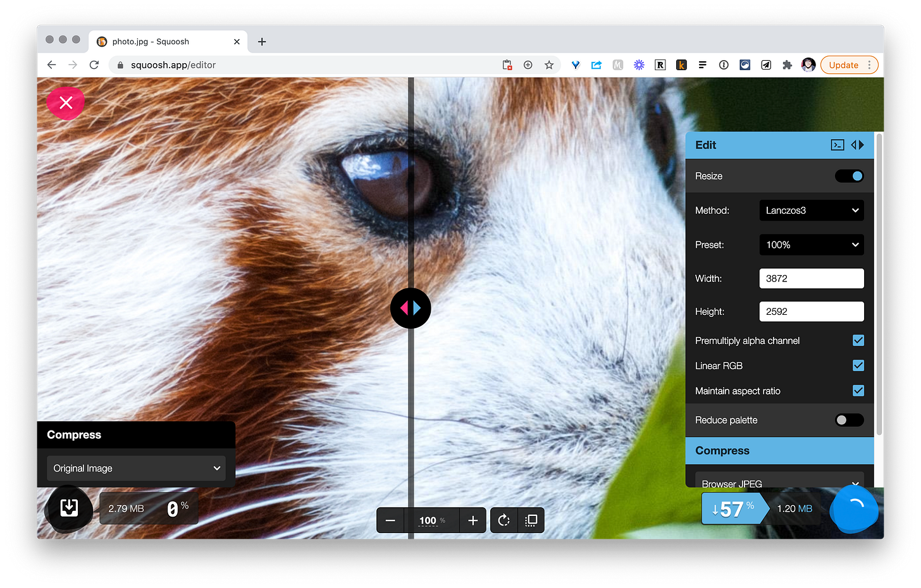Click the split-view comparison handle
921x588 pixels.
(411, 308)
